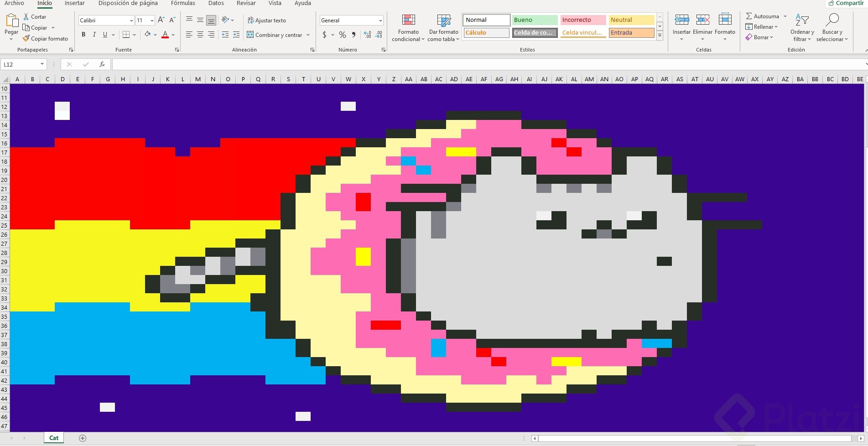Select column AD header
Image resolution: width=868 pixels, height=446 pixels.
(x=454, y=79)
